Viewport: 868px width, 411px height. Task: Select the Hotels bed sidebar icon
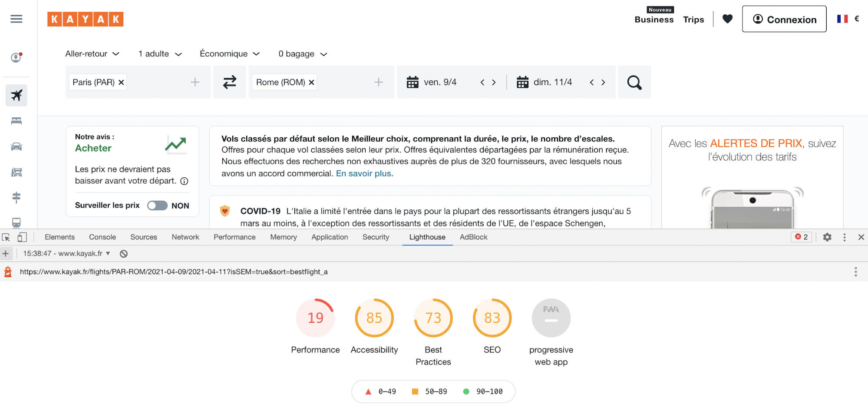pyautogui.click(x=16, y=121)
